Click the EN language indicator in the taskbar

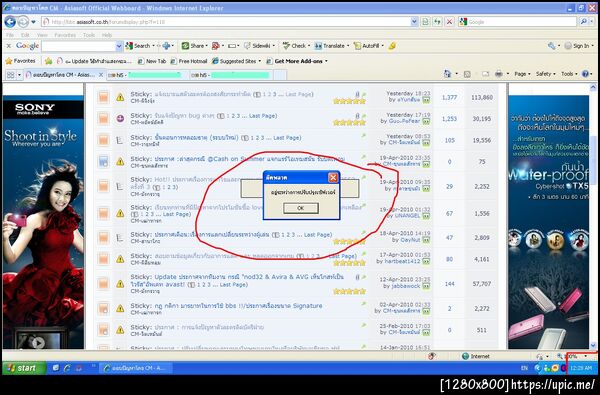point(524,368)
